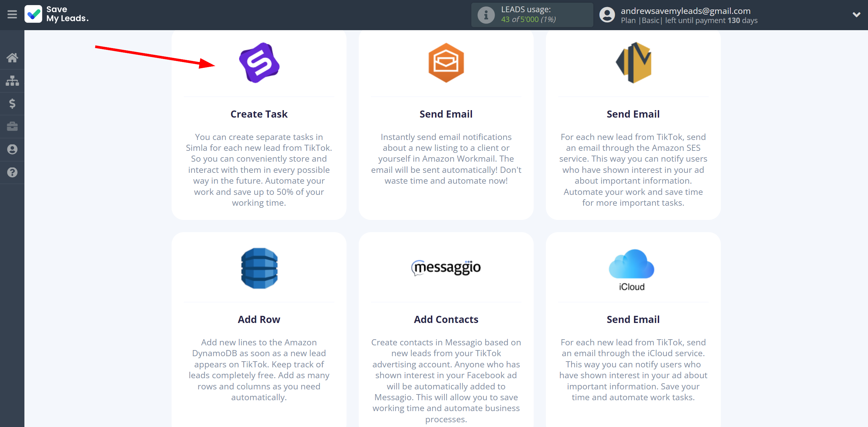Click the account avatar icon in header
Image resolution: width=868 pixels, height=427 pixels.
click(x=607, y=15)
